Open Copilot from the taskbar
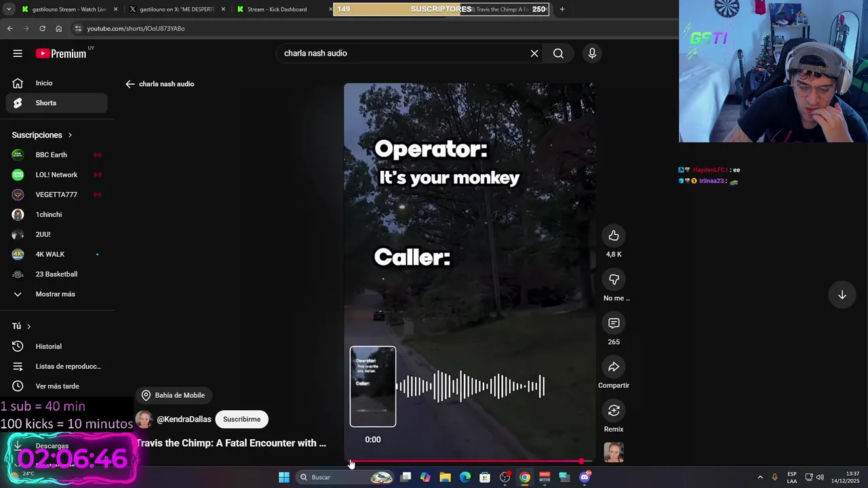Image resolution: width=868 pixels, height=488 pixels. click(x=425, y=477)
